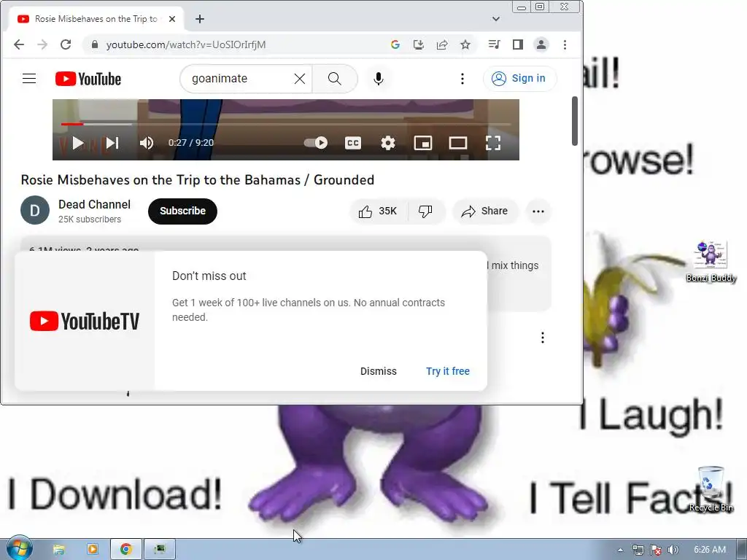The width and height of the screenshot is (747, 560).
Task: Click the page vertical scrollbar
Action: coord(575,121)
